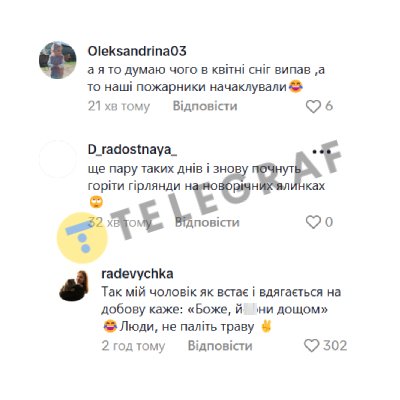Tap the heart icon on D_radostnaya_'s comment

(313, 222)
